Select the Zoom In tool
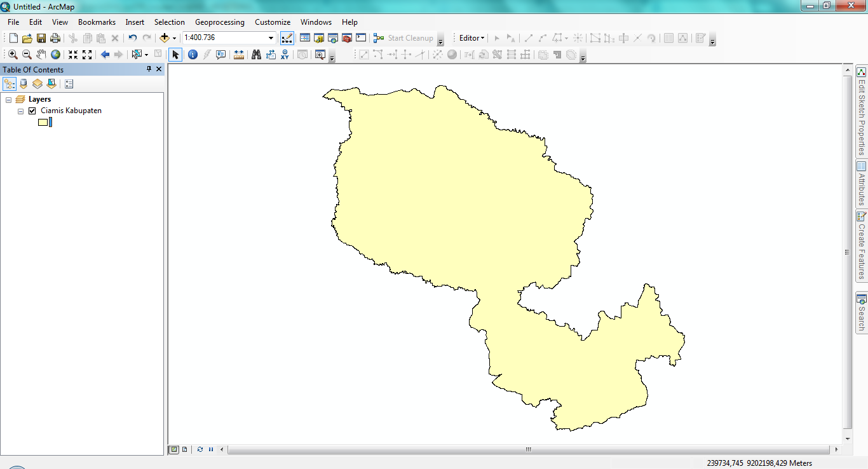This screenshot has height=469, width=868. [13, 55]
